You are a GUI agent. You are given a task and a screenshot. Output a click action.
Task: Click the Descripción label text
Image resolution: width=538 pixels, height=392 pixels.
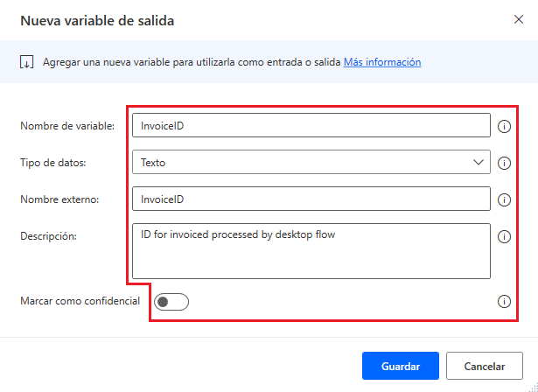click(x=52, y=236)
